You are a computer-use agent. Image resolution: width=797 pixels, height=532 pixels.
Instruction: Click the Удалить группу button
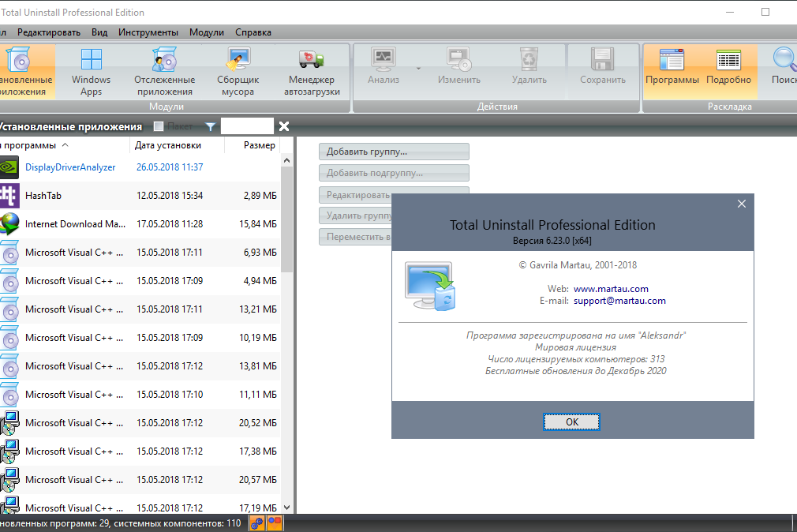click(x=355, y=215)
